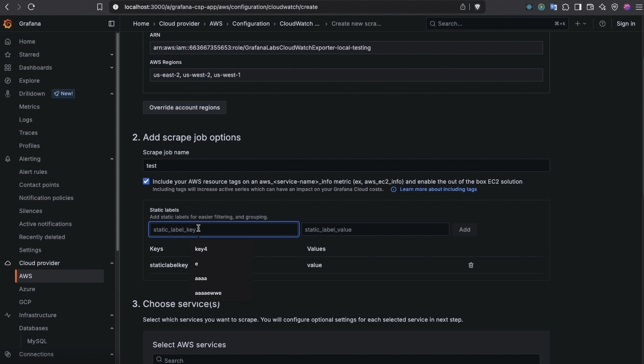
Task: Uncheck the include AWS resource tags checkbox
Action: pyautogui.click(x=146, y=182)
